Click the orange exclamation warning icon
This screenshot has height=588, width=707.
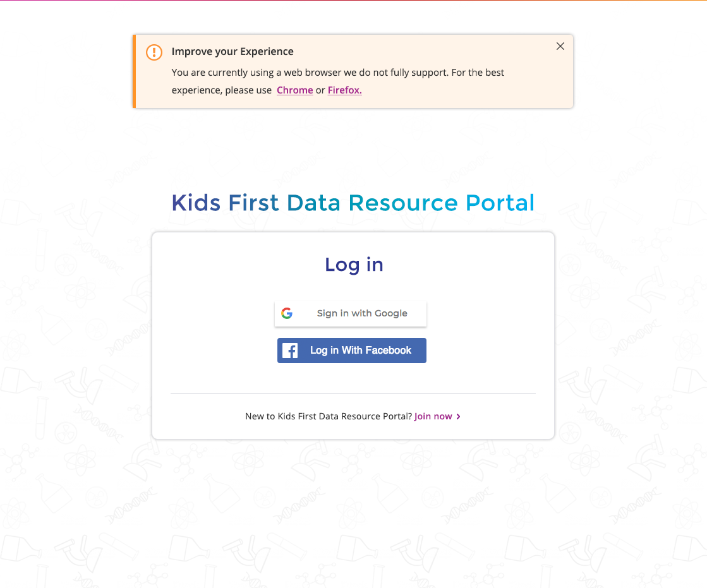click(x=154, y=52)
